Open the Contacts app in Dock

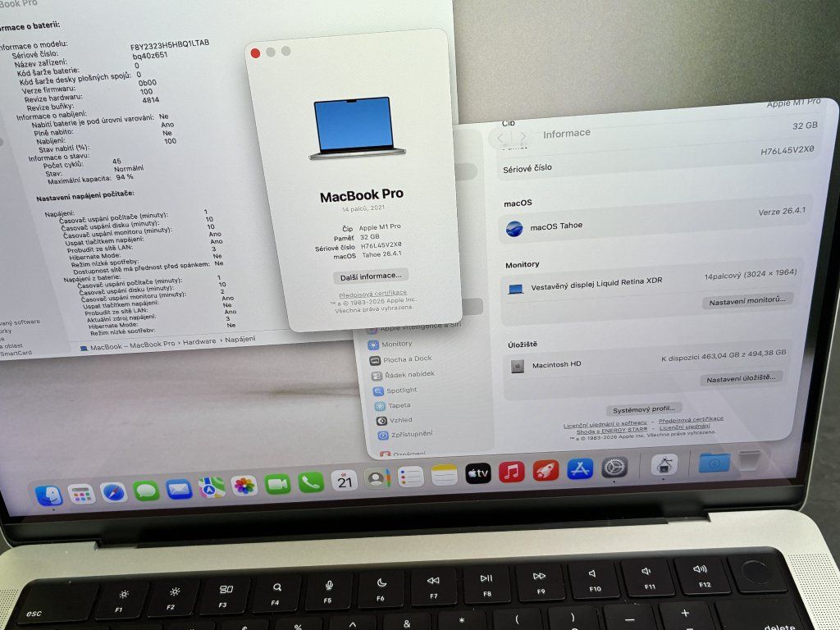click(x=377, y=478)
